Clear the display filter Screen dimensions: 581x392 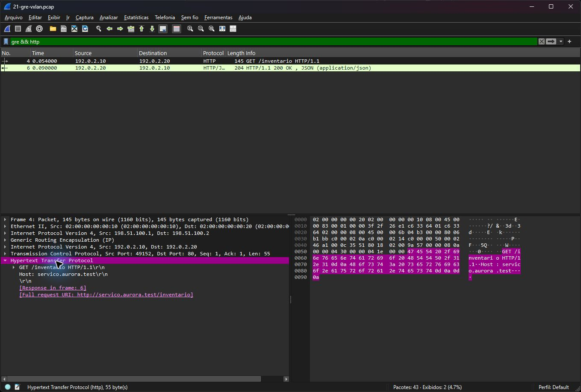tap(542, 41)
